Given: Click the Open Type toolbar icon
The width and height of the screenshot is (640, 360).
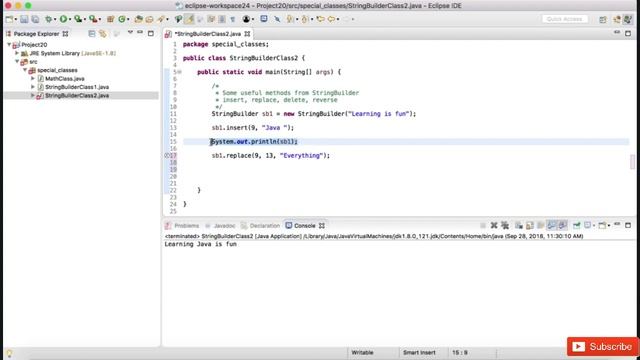Looking at the screenshot, I should pos(138,19).
